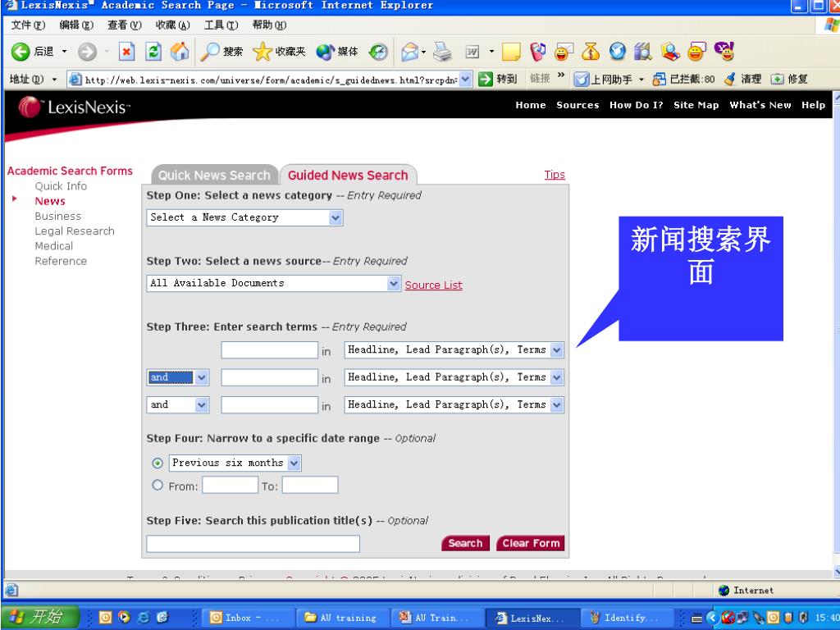
Task: Open the Windows 开始 Start button
Action: coord(40,617)
